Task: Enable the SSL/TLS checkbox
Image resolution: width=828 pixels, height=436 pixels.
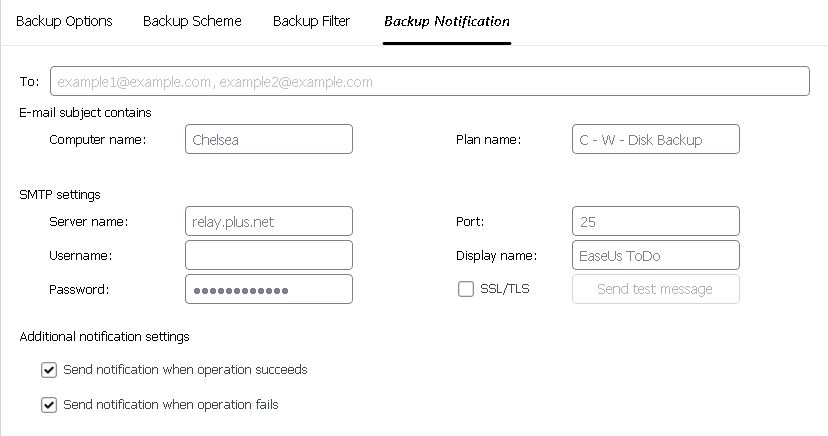Action: point(466,289)
